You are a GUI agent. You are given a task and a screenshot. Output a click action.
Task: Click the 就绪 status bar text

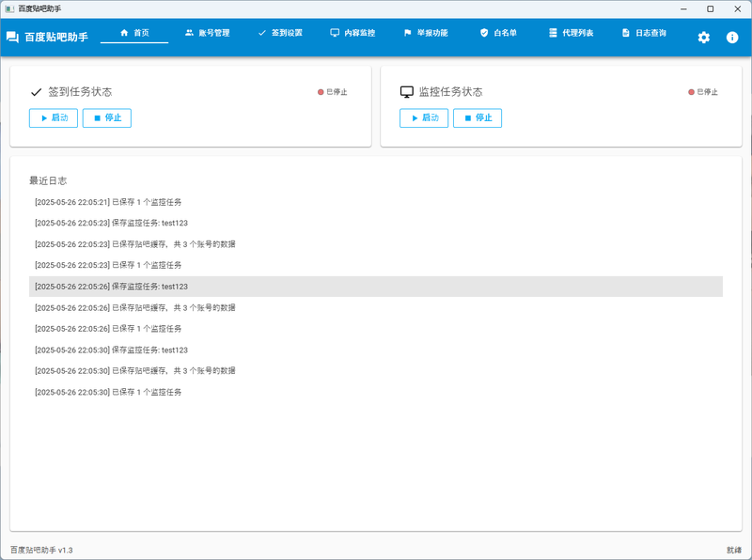point(734,550)
